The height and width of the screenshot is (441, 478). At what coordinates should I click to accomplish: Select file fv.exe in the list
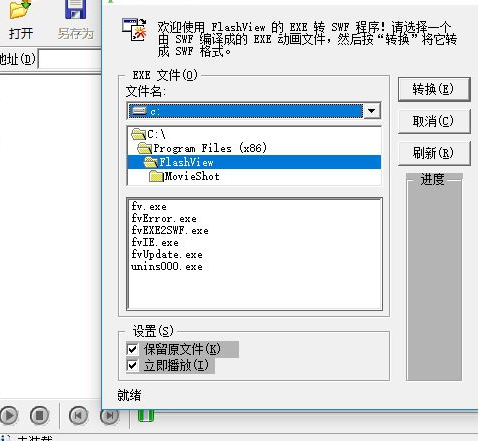pos(149,207)
